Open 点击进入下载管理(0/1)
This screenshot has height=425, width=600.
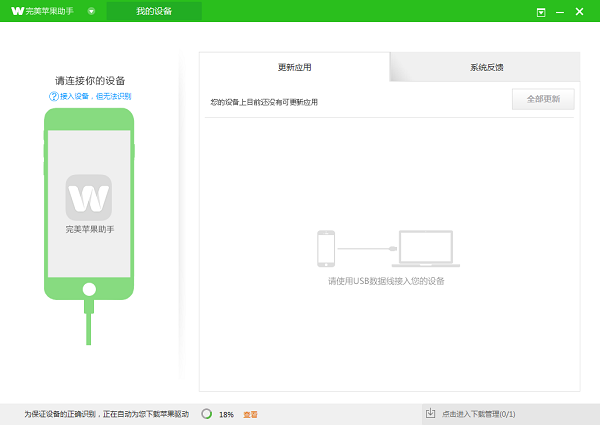pos(479,414)
